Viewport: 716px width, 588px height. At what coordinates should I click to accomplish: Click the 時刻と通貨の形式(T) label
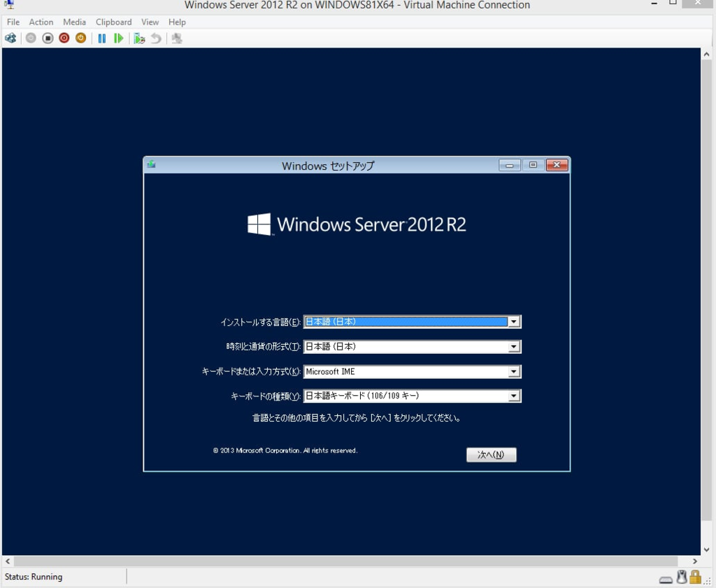(264, 347)
